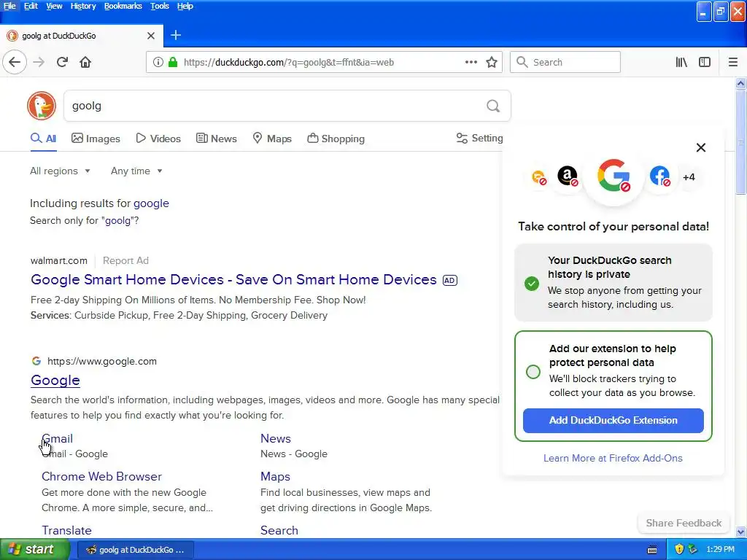The height and width of the screenshot is (560, 747).
Task: Open the Translate sitelink
Action: point(66,531)
